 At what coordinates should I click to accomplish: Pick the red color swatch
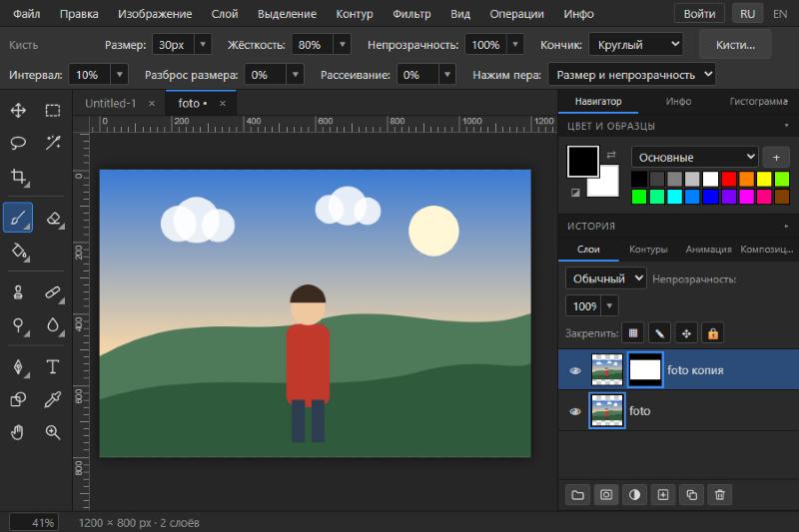pos(729,180)
